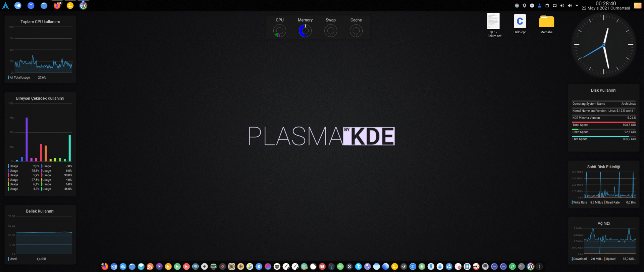Click the Firefox task in the top panel
Image resolution: width=644 pixels, height=272 pixels.
[57, 5]
